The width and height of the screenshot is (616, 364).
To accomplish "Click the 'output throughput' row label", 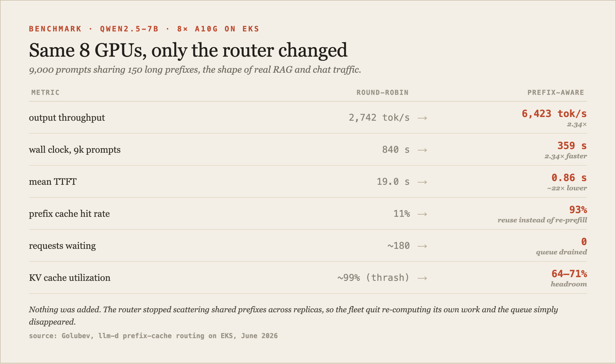I will (67, 118).
